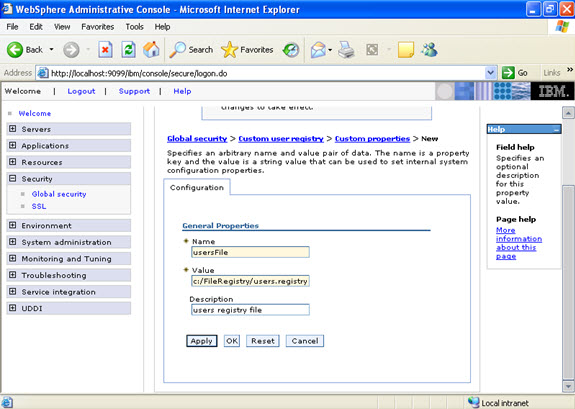The height and width of the screenshot is (409, 575).
Task: Go to the Home page icon
Action: (x=151, y=50)
